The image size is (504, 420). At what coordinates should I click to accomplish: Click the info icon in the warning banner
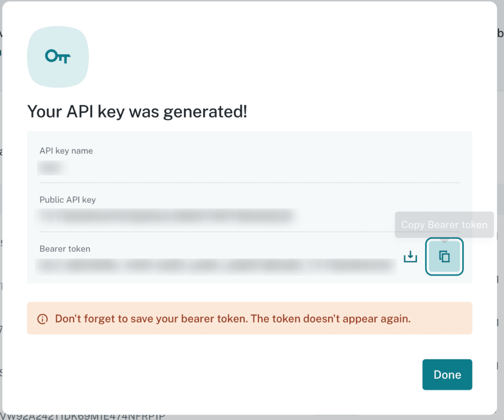pos(42,319)
